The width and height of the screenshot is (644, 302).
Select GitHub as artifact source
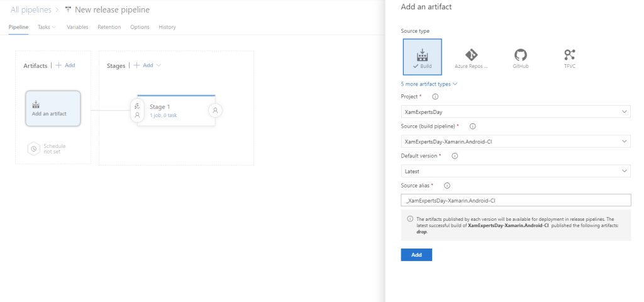coord(520,57)
